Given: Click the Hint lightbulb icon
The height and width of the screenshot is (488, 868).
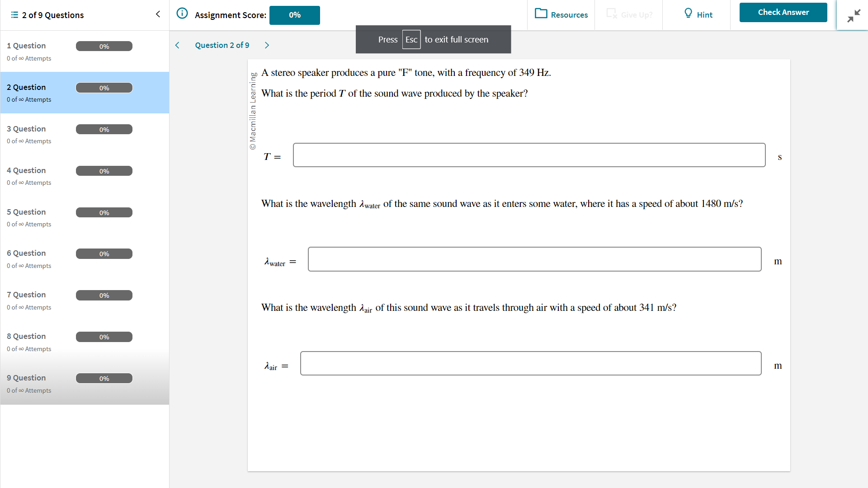Looking at the screenshot, I should (x=688, y=13).
